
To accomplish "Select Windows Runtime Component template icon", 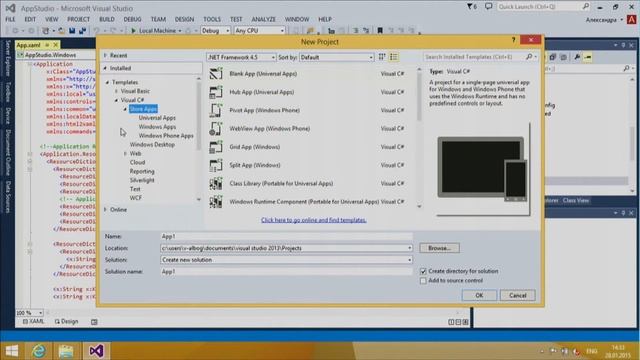I will (216, 201).
